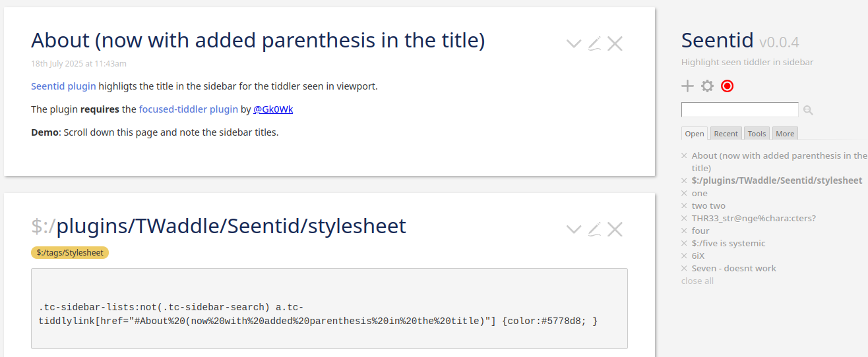Screen dimensions: 868x357
Task: Expand more actions chevron on stylesheet tiddler
Action: pos(574,230)
